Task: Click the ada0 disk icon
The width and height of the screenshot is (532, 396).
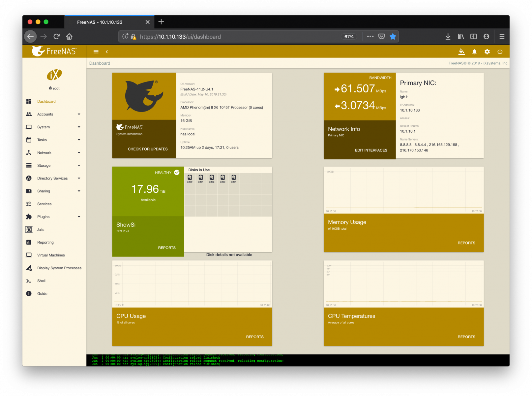Action: click(190, 178)
